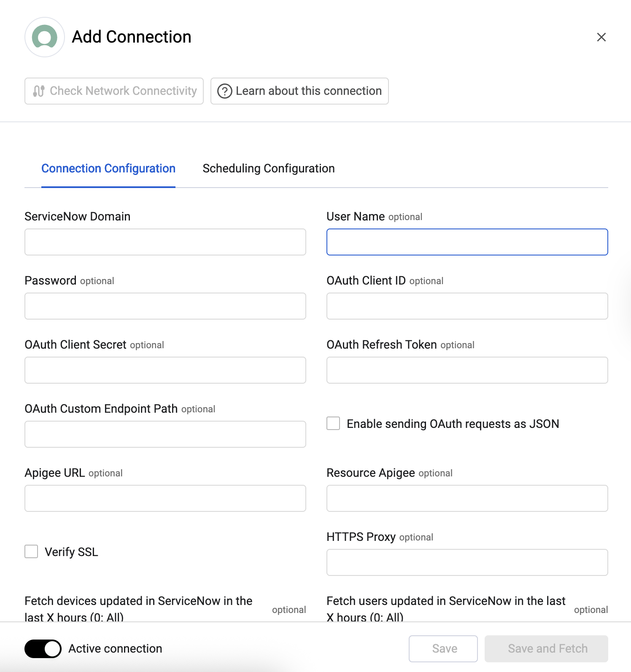Focus the OAuth Refresh Token field
The image size is (631, 672).
(467, 370)
